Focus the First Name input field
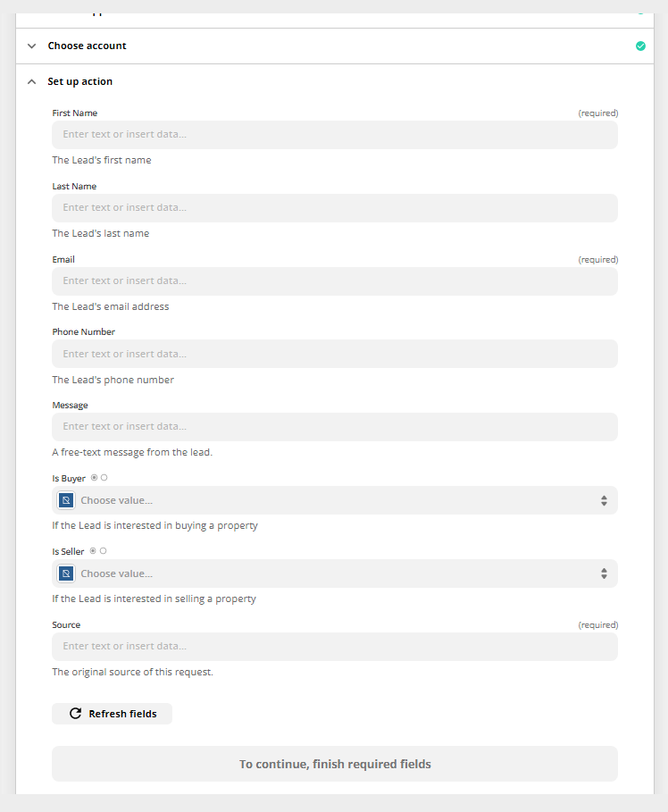The width and height of the screenshot is (668, 812). pyautogui.click(x=335, y=134)
